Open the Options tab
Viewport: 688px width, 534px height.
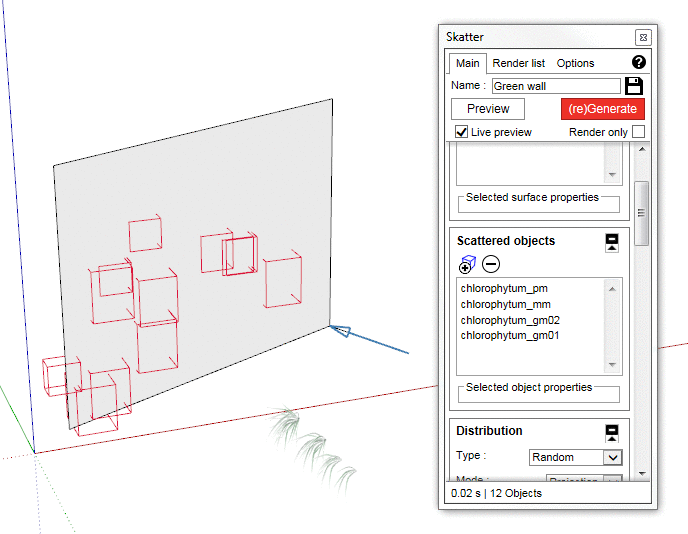click(x=575, y=63)
